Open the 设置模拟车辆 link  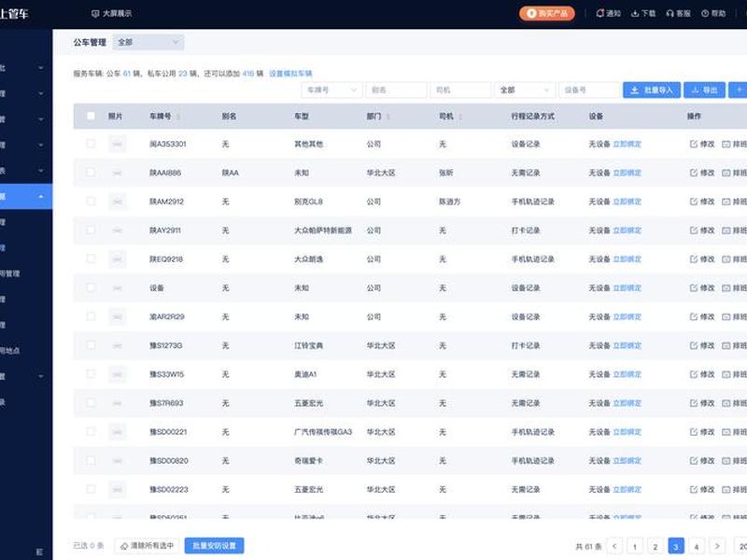290,74
